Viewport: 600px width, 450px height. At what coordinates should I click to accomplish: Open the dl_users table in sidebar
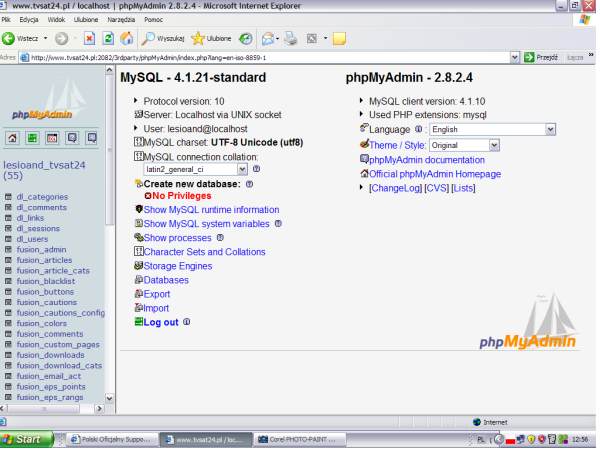click(x=32, y=239)
